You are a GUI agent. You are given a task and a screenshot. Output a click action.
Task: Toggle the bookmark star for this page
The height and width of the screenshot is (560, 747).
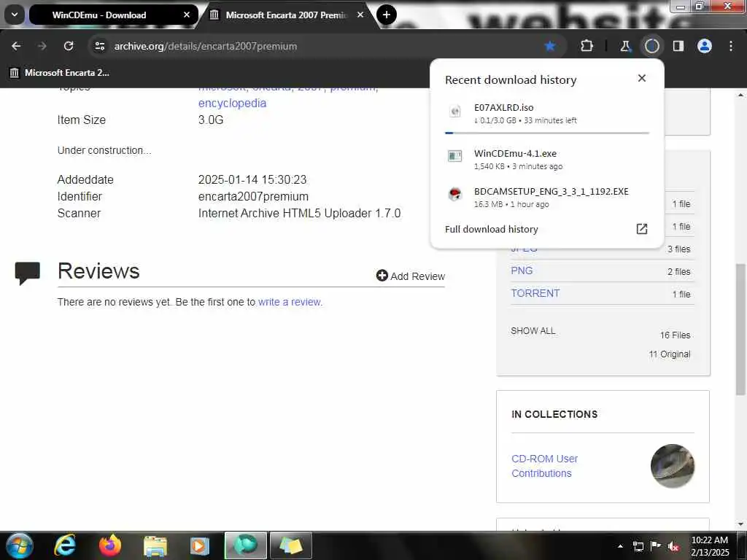click(x=550, y=46)
